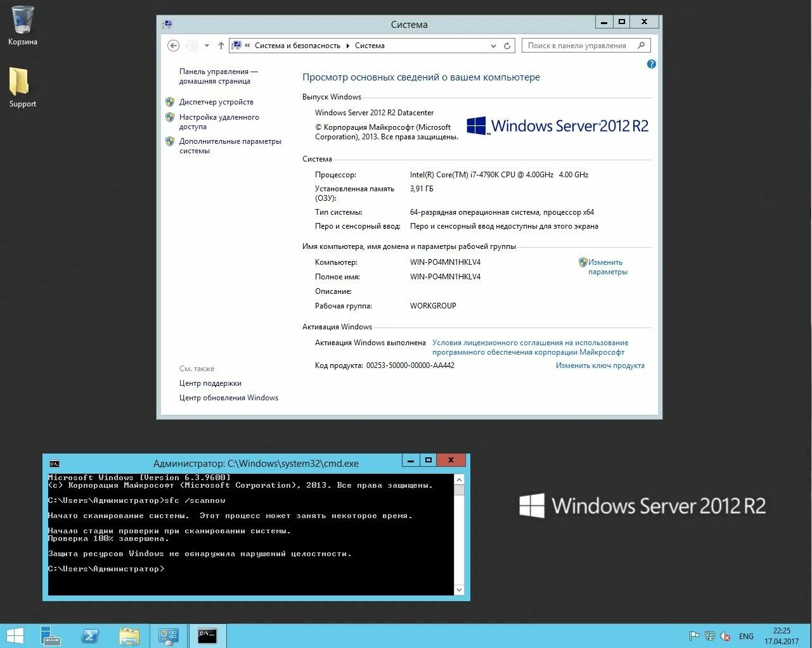Viewport: 812px width, 648px height.
Task: Refresh the Система window
Action: coord(507,46)
